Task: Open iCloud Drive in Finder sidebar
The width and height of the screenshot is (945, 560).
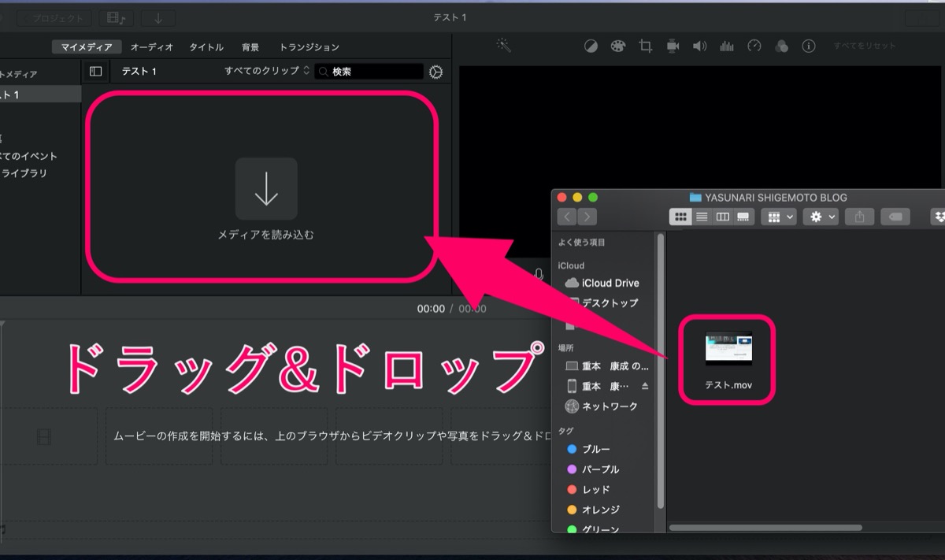Action: [602, 283]
